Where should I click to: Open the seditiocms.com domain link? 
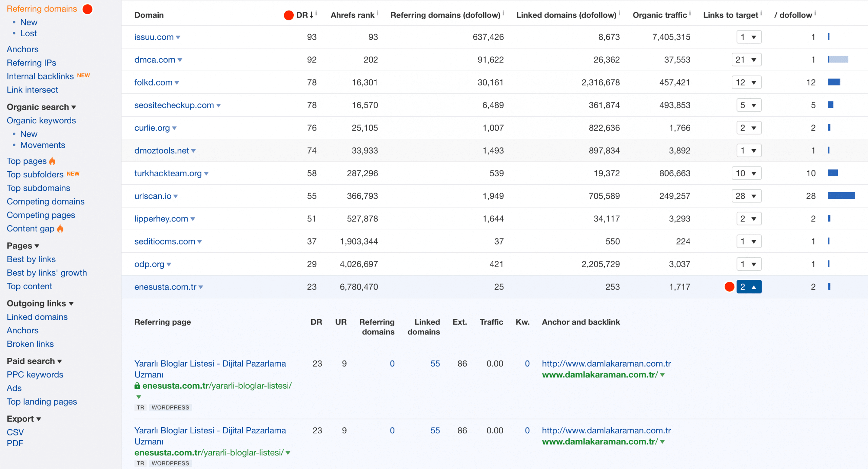[x=165, y=241]
